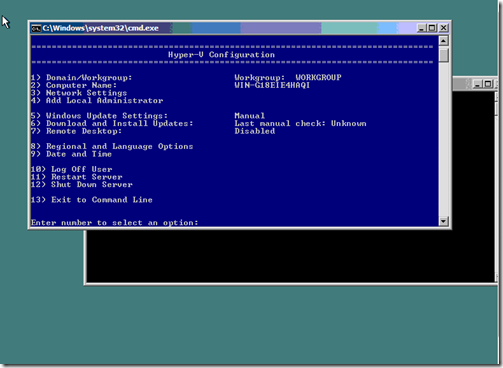The width and height of the screenshot is (503, 368).
Task: Click the '13) Exit to Command Line' line
Action: (x=92, y=200)
